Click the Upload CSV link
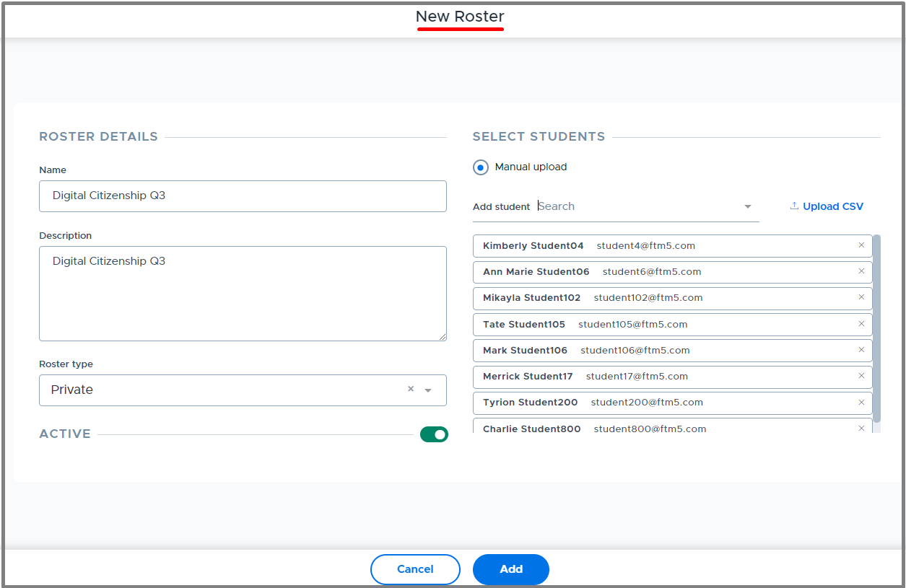 pos(827,206)
